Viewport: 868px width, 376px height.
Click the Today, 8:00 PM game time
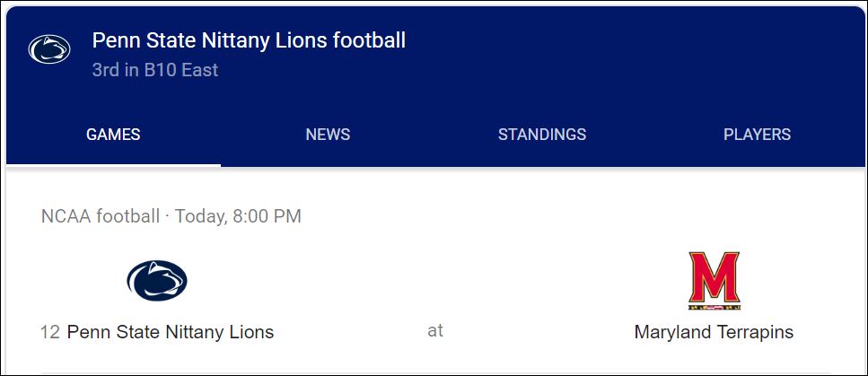pyautogui.click(x=238, y=216)
